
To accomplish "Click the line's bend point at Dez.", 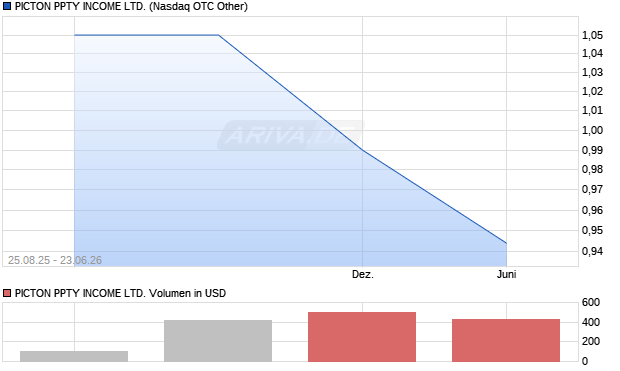I will click(x=362, y=150).
